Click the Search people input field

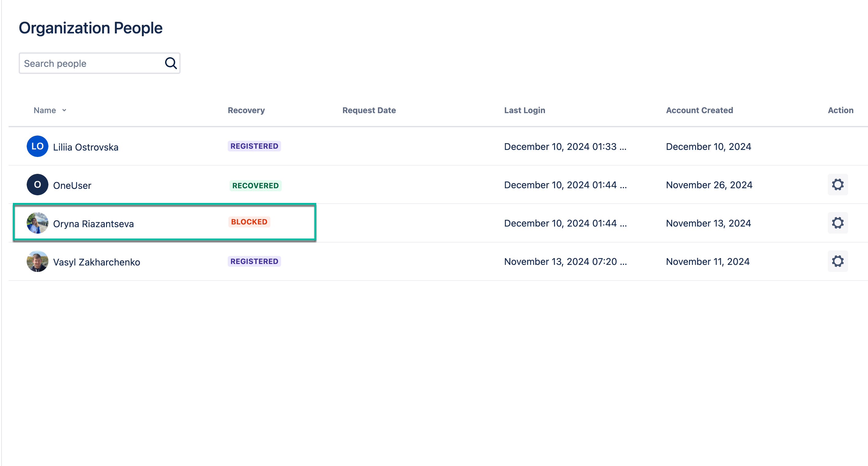pos(84,63)
